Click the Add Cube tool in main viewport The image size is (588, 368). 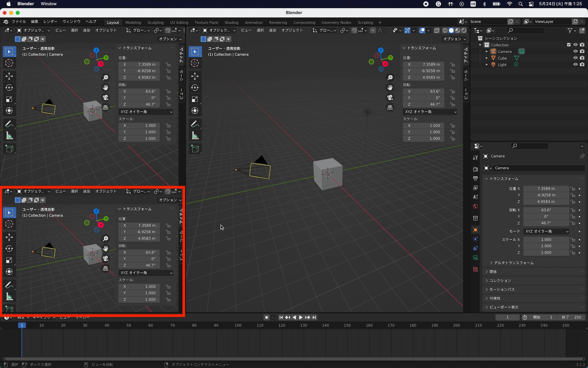[195, 149]
